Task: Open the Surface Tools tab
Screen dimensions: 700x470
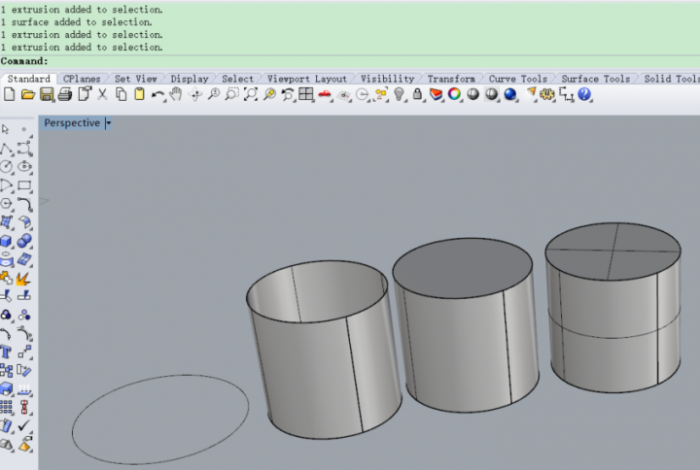Action: pyautogui.click(x=595, y=79)
